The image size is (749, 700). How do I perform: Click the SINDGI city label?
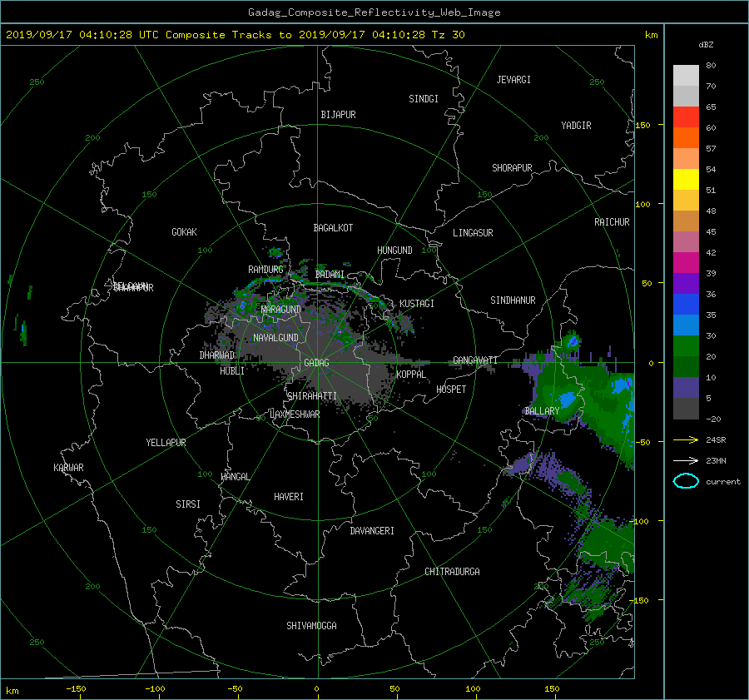tap(424, 99)
